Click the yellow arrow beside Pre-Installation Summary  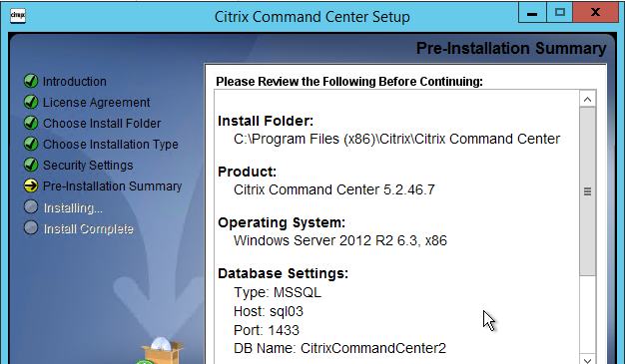31,185
